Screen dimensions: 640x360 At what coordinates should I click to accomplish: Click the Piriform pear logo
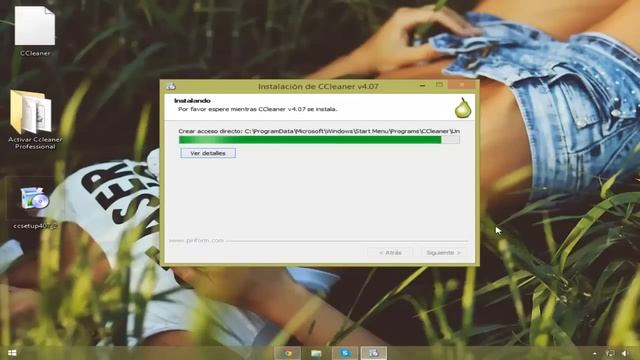click(463, 108)
